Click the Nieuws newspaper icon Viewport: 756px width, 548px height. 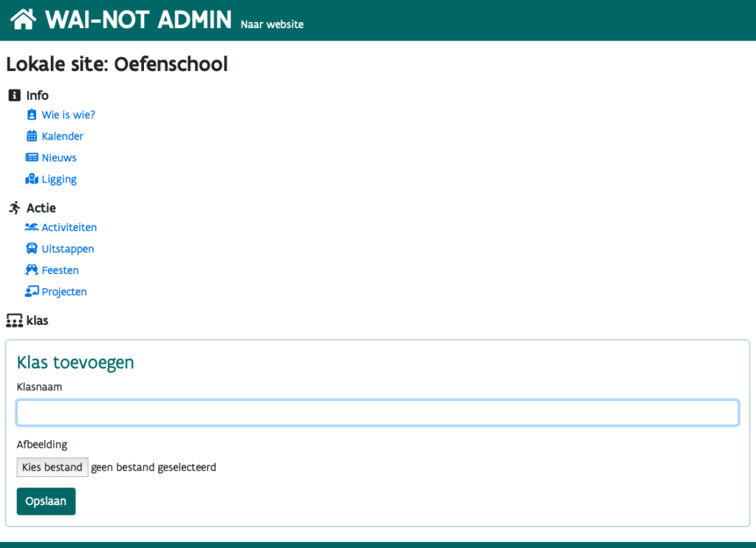click(x=32, y=157)
